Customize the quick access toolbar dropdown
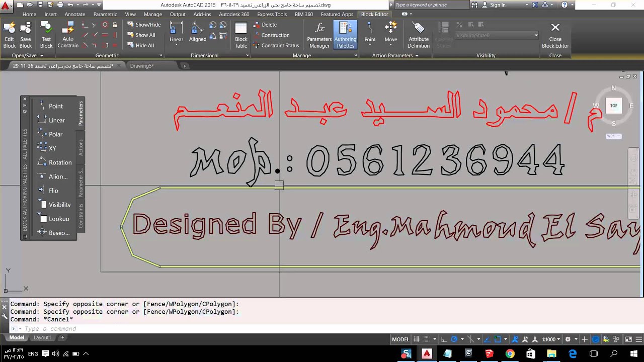Screen dimensions: 644x362 [99, 5]
